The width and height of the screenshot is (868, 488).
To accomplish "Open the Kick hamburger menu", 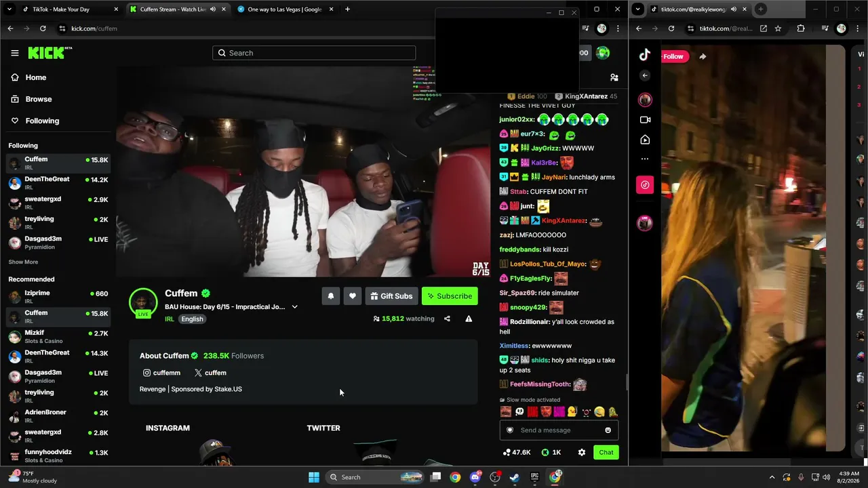I will [14, 53].
